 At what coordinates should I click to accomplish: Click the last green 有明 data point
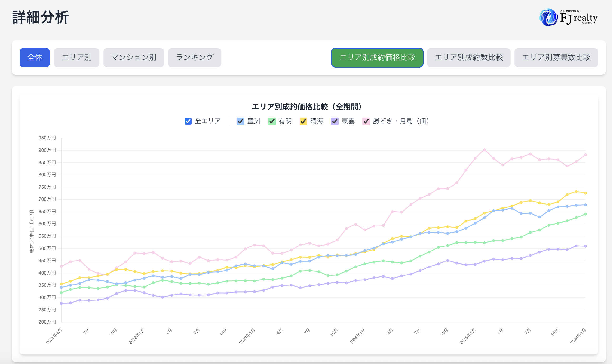click(586, 214)
